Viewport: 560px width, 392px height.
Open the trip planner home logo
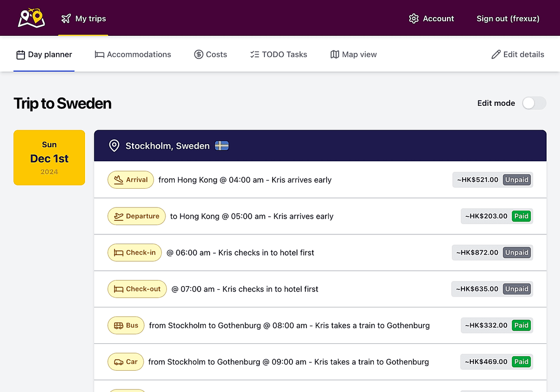[x=31, y=18]
